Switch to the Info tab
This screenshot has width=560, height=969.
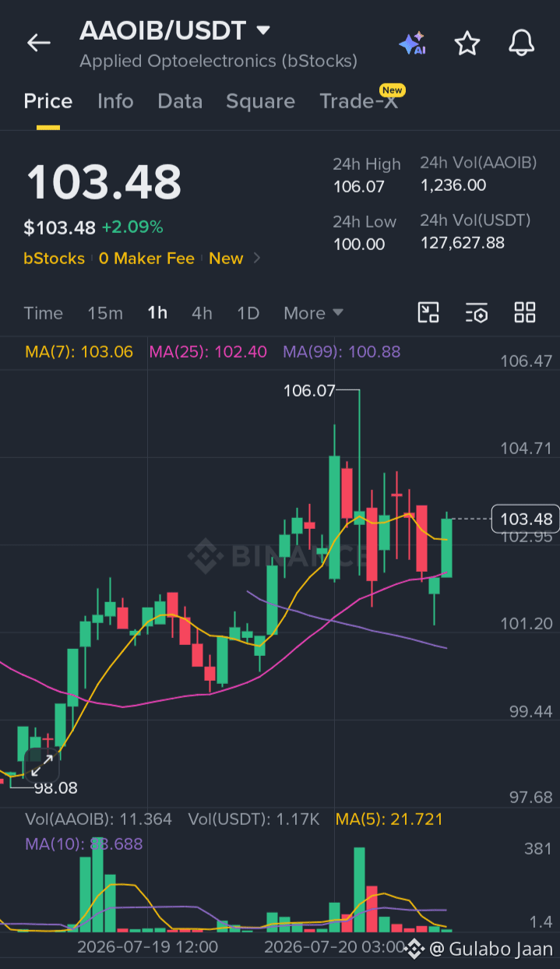115,101
